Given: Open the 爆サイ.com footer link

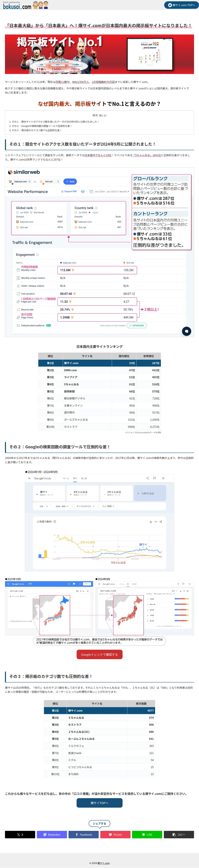Looking at the screenshot, I should [103, 863].
